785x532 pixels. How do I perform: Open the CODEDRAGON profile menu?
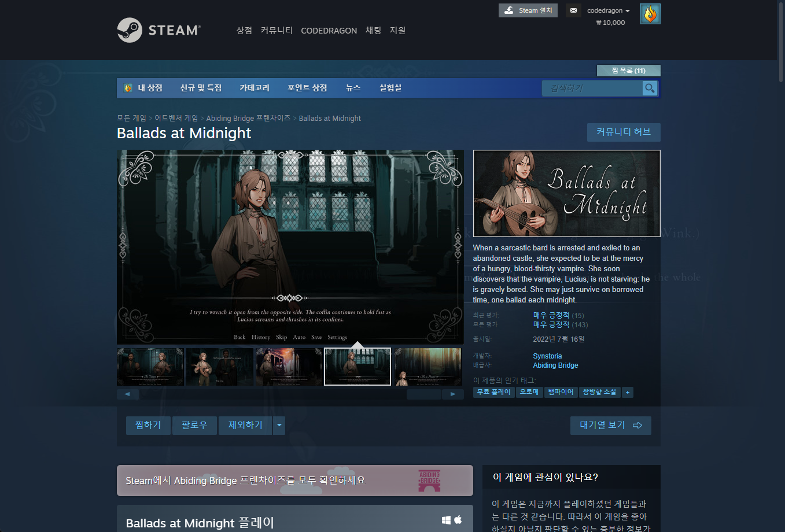329,31
